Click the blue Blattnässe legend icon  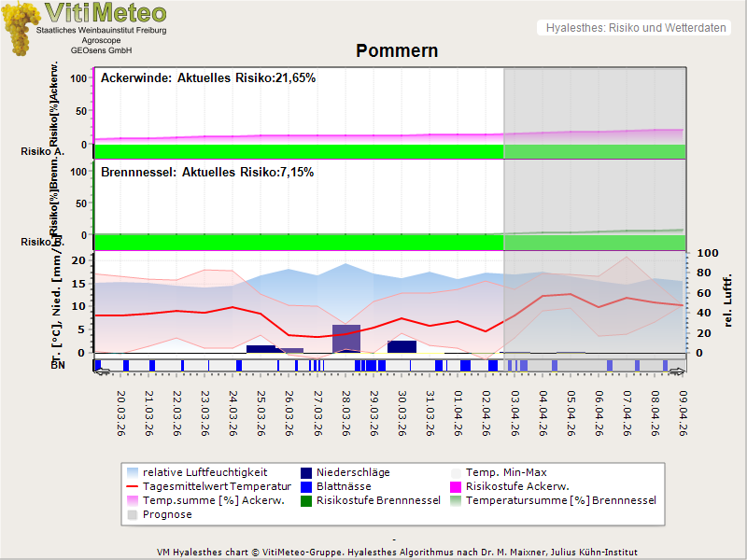(x=305, y=486)
